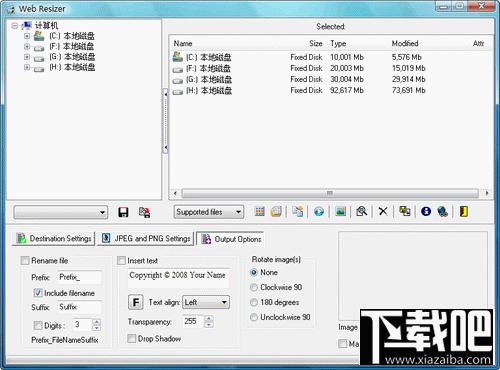
Task: Click the horizontal scrollbar thumb of file list
Action: [x=330, y=193]
